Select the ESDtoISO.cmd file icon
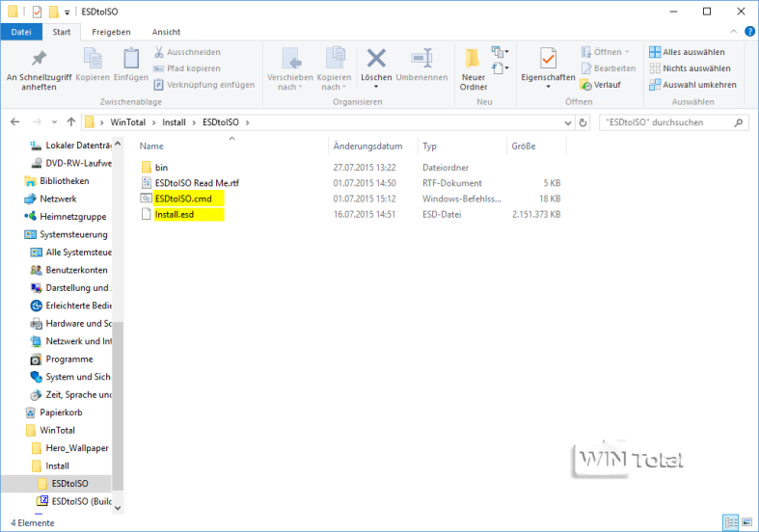The image size is (759, 532). [147, 199]
